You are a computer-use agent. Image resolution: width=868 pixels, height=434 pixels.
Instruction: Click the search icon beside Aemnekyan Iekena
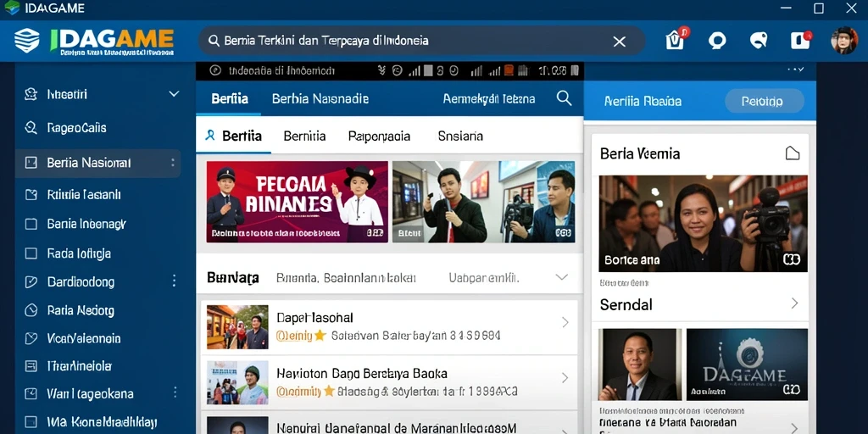click(x=564, y=98)
